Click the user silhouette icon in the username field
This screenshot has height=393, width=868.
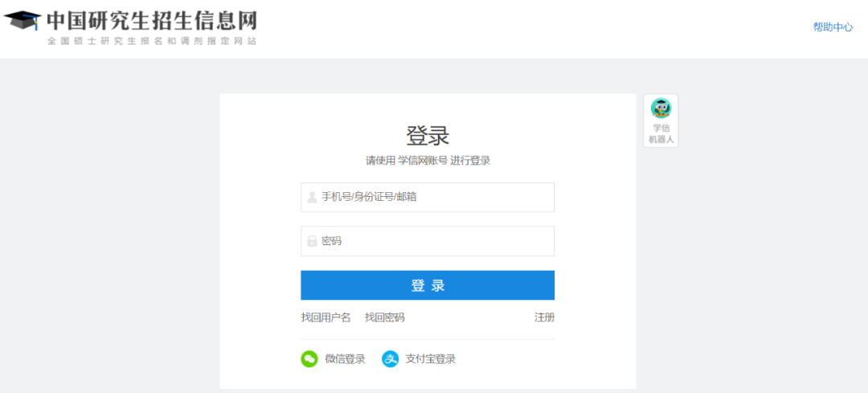[312, 197]
